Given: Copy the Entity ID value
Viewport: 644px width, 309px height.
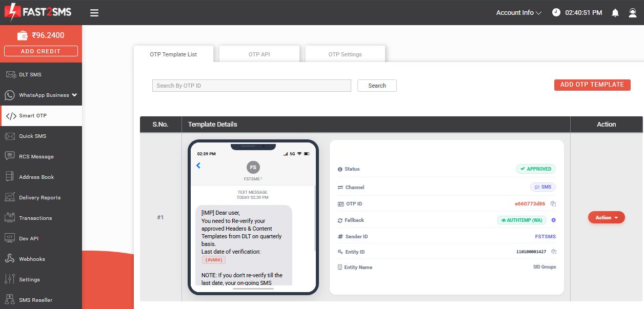Looking at the screenshot, I should (553, 252).
